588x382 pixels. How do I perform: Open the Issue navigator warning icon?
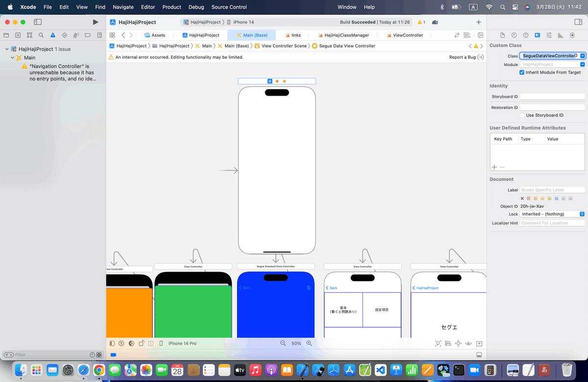(53, 35)
